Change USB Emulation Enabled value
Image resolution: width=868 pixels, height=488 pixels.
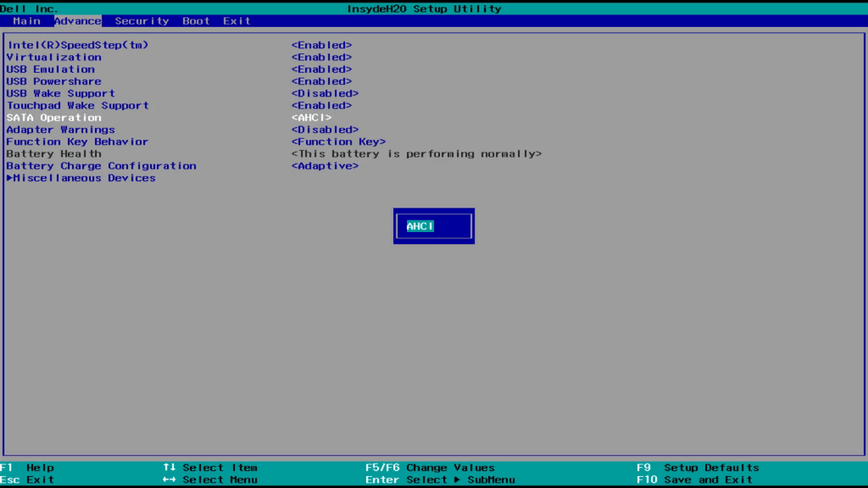tap(321, 69)
